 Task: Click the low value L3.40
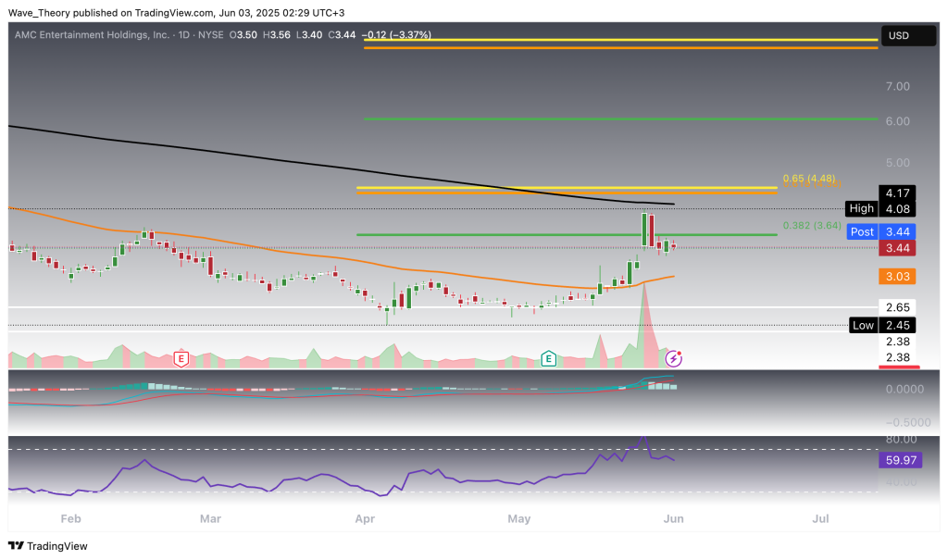click(x=308, y=35)
